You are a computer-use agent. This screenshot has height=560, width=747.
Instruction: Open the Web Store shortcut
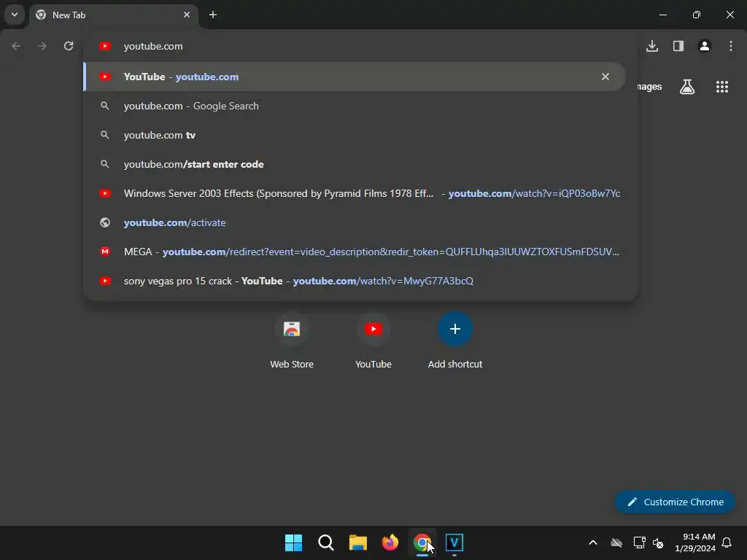click(x=292, y=341)
